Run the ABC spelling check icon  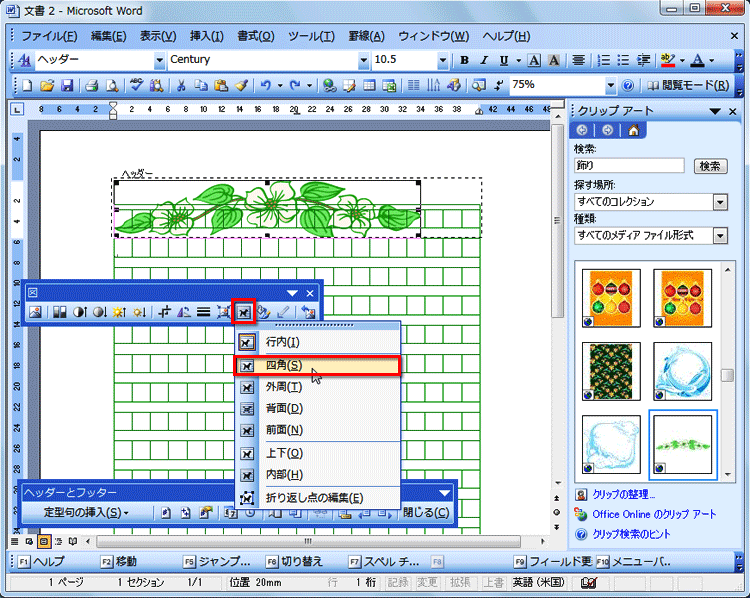[x=136, y=86]
